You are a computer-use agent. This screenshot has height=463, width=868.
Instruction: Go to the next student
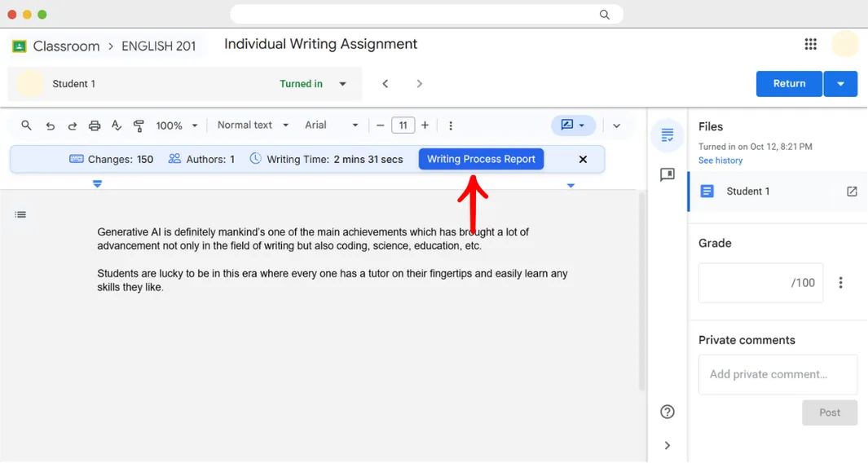419,84
